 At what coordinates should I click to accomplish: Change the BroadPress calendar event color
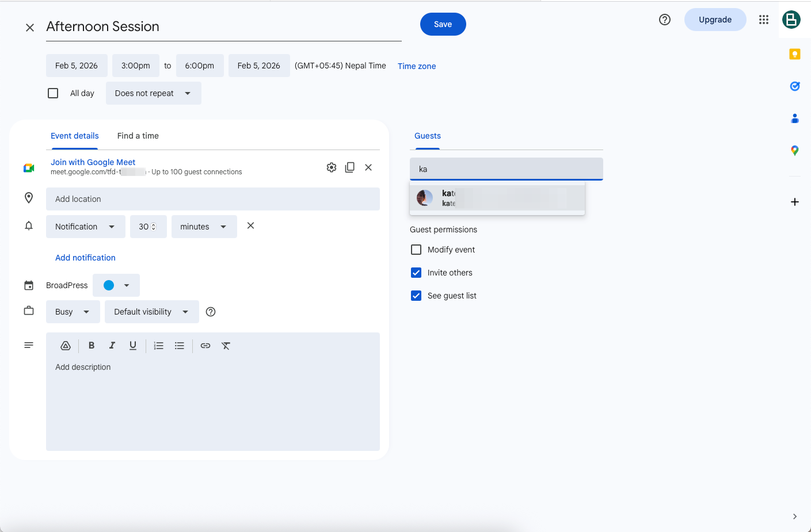point(116,285)
